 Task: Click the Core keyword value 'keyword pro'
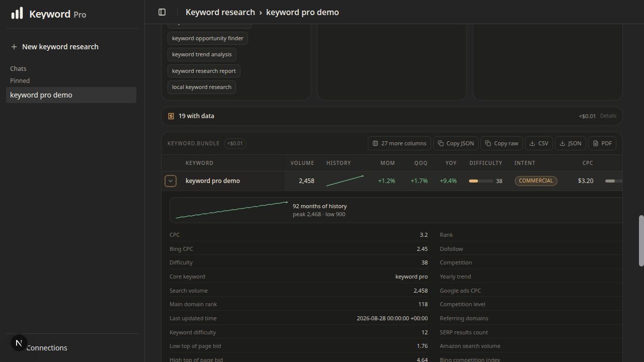click(412, 277)
